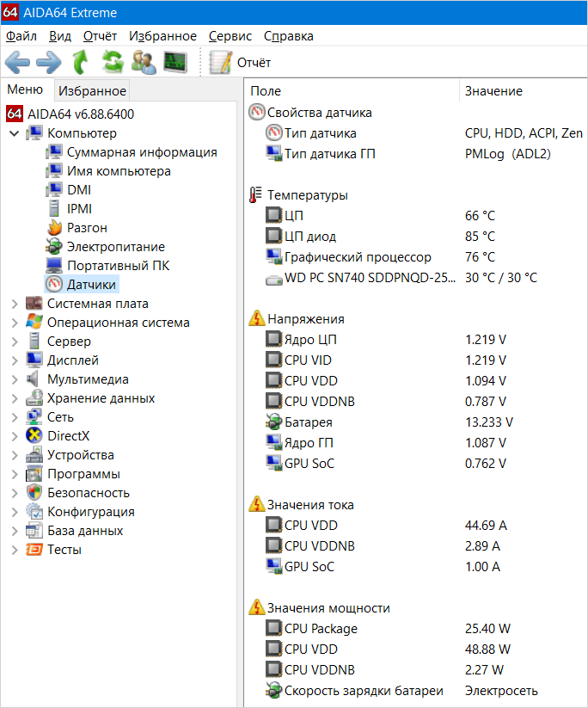Click the Разгон flame icon
Screen dimensions: 588x708
(55, 228)
